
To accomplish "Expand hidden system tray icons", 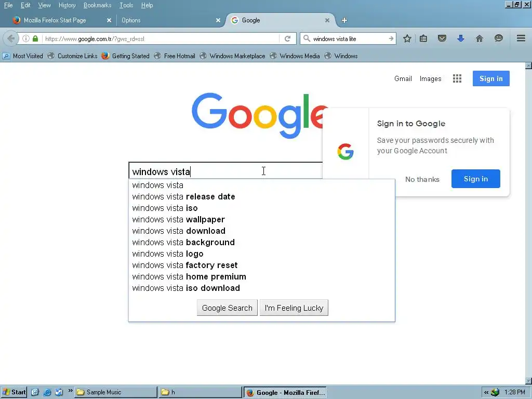I will [x=486, y=392].
